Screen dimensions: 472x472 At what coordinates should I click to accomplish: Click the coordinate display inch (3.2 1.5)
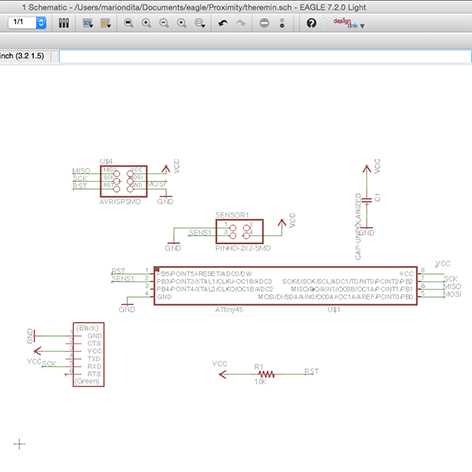[x=22, y=56]
